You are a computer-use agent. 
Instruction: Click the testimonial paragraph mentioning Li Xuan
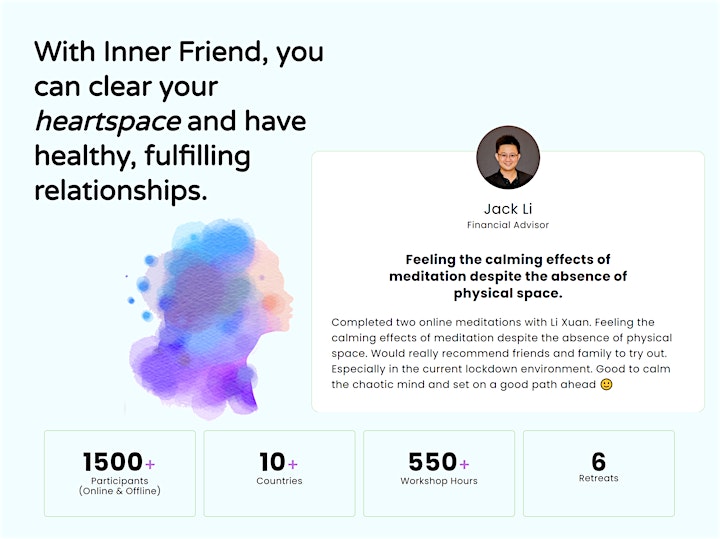(501, 353)
